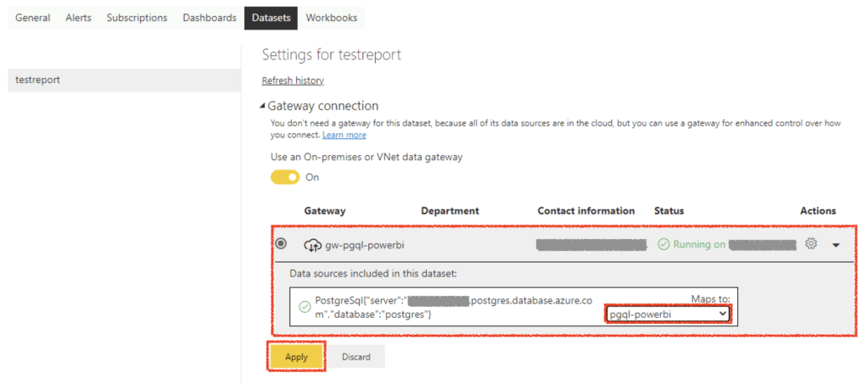Click the PostgreSql data source check icon

pyautogui.click(x=304, y=307)
